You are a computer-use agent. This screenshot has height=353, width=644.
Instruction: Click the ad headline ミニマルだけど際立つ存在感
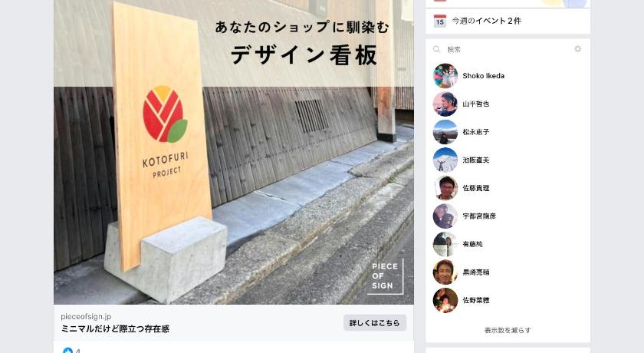[115, 328]
